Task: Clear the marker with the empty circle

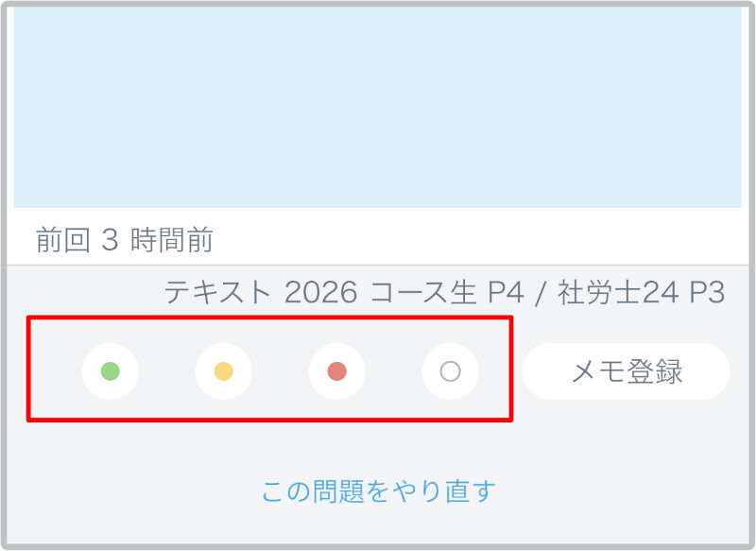Action: (450, 371)
